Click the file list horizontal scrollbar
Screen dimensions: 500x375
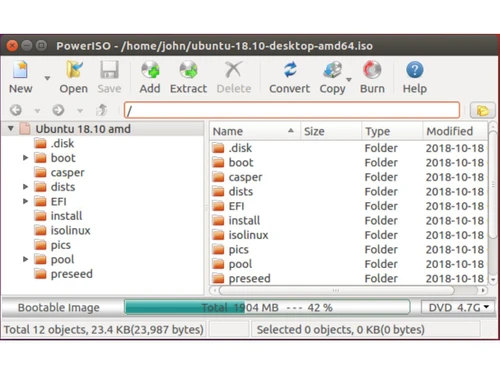[336, 290]
